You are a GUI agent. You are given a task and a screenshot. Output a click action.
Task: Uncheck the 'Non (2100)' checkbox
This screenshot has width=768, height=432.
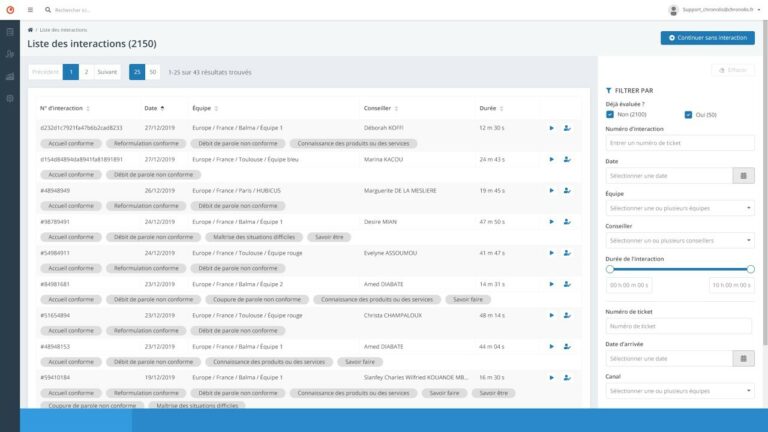(x=610, y=115)
